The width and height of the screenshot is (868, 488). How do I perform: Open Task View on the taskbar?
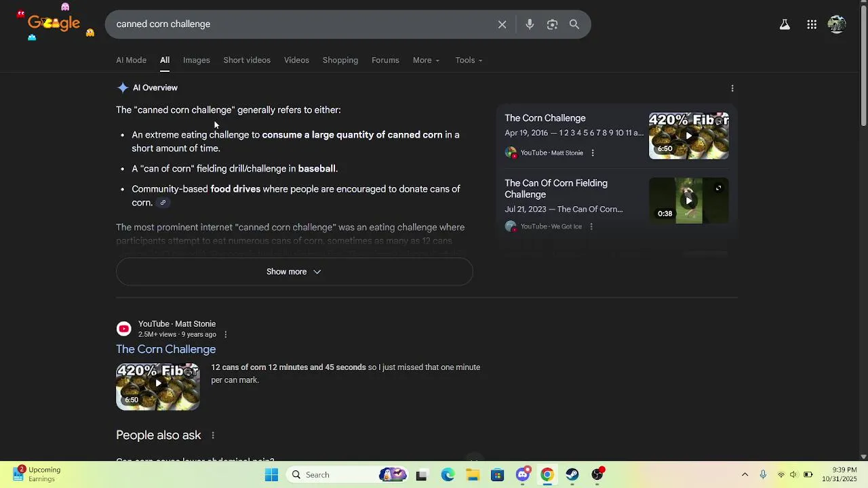click(421, 475)
